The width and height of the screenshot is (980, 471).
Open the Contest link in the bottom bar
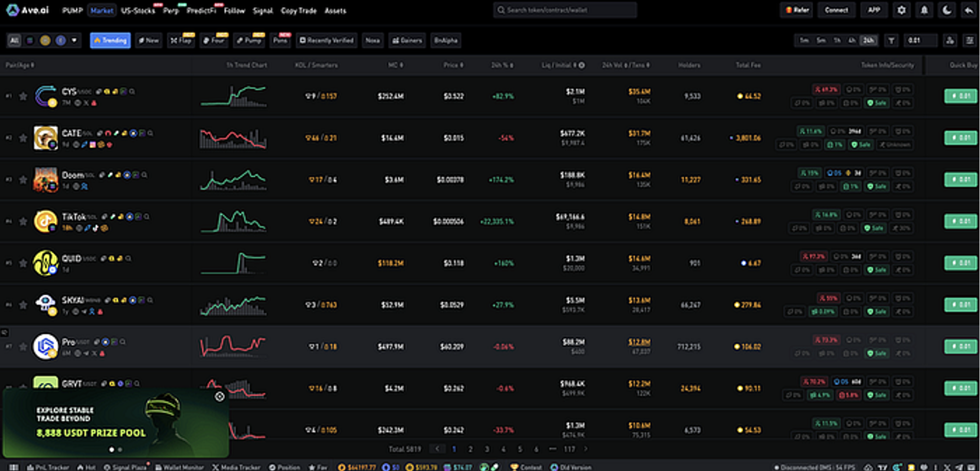click(x=525, y=467)
